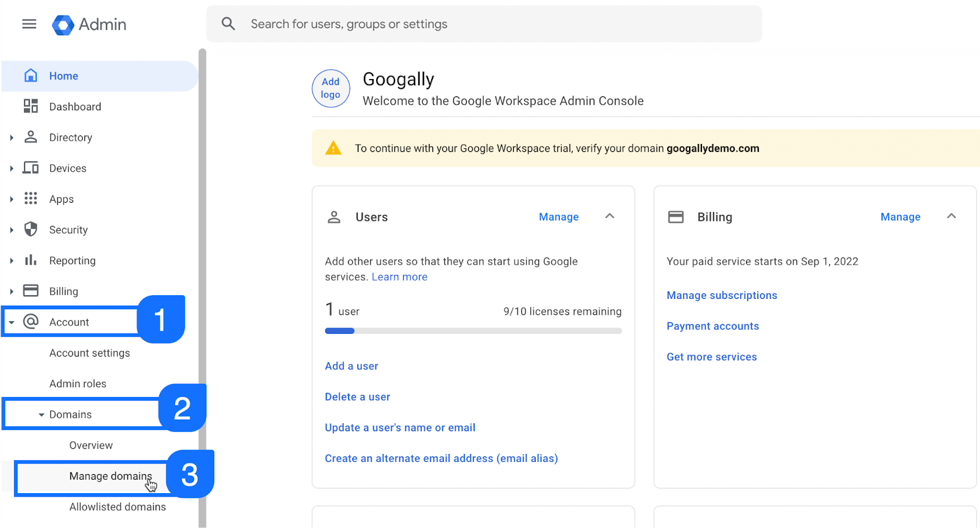
Task: Select Home in the sidebar
Action: [99, 76]
